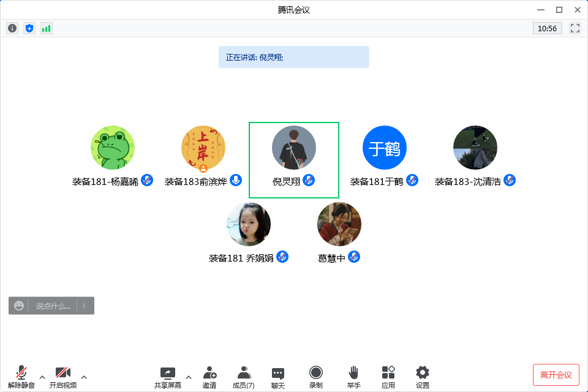
Task: Open the 成员(7) members list
Action: pyautogui.click(x=244, y=377)
